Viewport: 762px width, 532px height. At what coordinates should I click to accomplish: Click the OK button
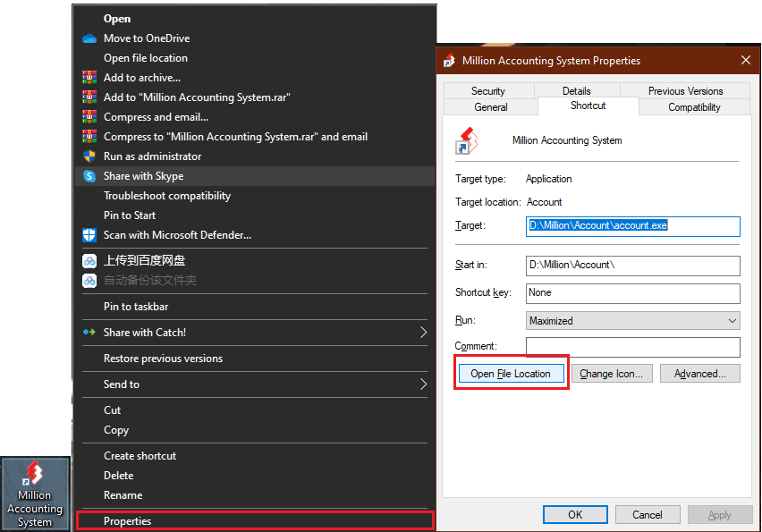(575, 514)
